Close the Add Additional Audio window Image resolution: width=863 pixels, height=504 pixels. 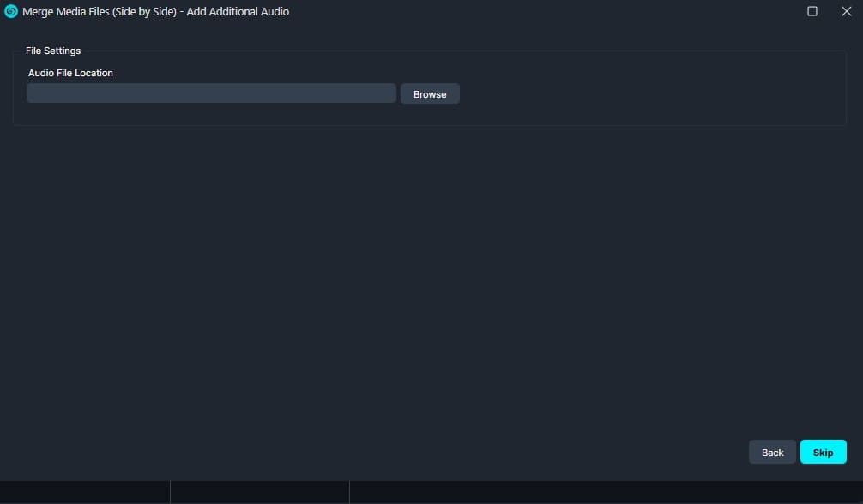(846, 11)
